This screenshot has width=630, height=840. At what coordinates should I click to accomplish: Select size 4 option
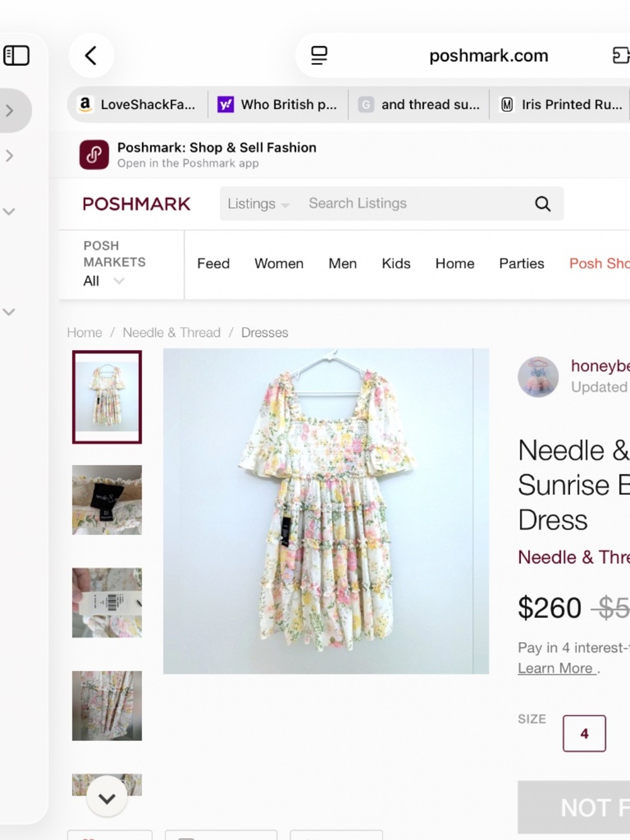[583, 733]
